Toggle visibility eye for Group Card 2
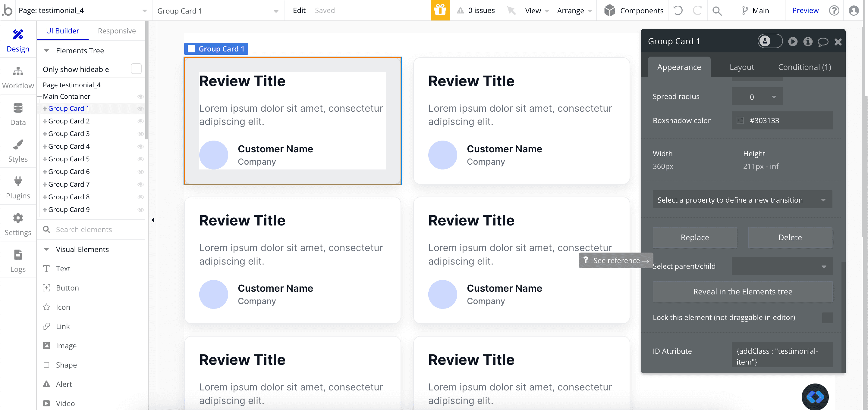This screenshot has width=868, height=410. pyautogui.click(x=141, y=121)
